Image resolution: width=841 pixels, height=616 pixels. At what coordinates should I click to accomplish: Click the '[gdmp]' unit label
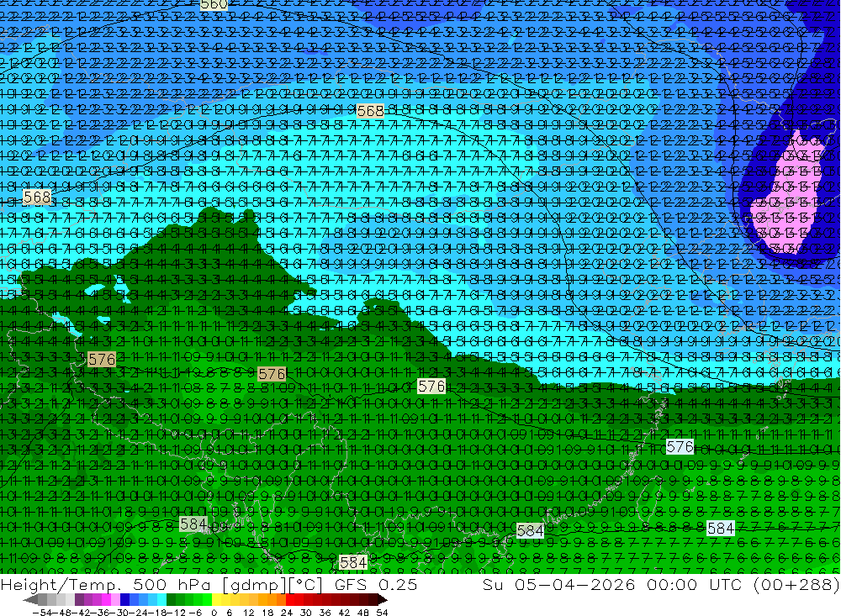254,585
